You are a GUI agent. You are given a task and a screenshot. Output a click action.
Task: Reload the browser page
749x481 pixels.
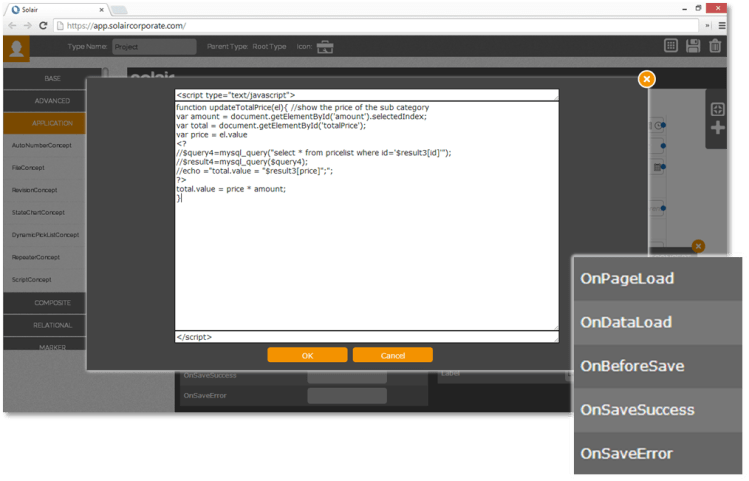pyautogui.click(x=43, y=26)
